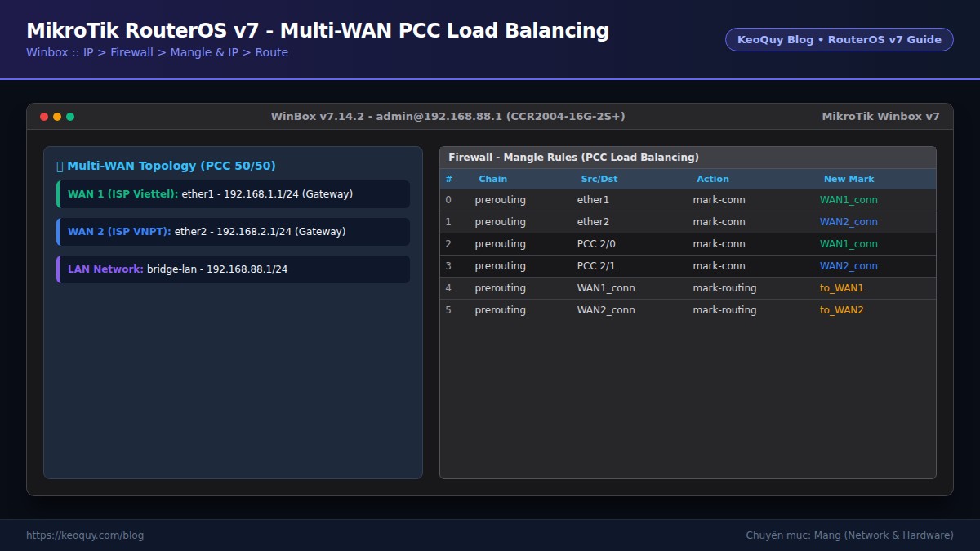The width and height of the screenshot is (980, 551).
Task: Click mark-conn action in rule 0
Action: coord(719,200)
